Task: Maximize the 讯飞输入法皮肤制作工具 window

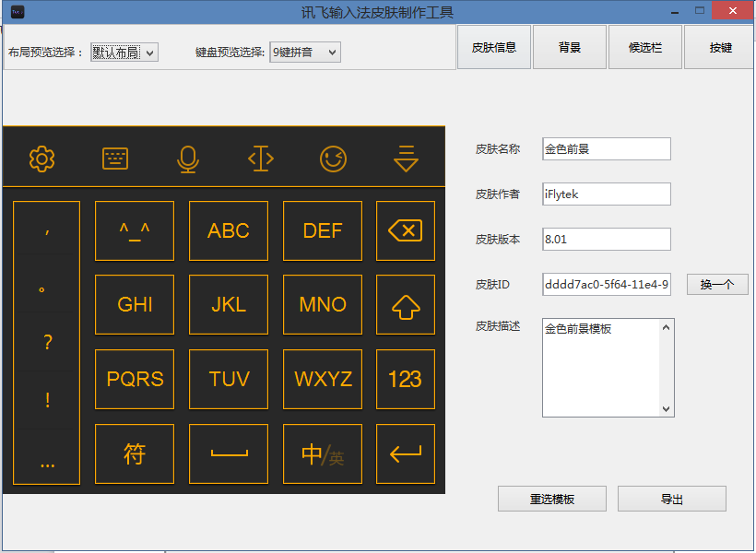Action: pos(700,11)
